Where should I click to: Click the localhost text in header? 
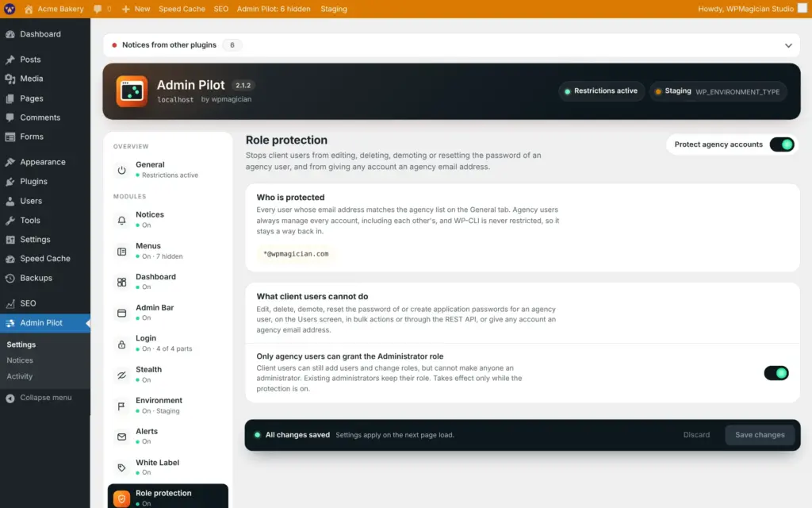(x=175, y=99)
